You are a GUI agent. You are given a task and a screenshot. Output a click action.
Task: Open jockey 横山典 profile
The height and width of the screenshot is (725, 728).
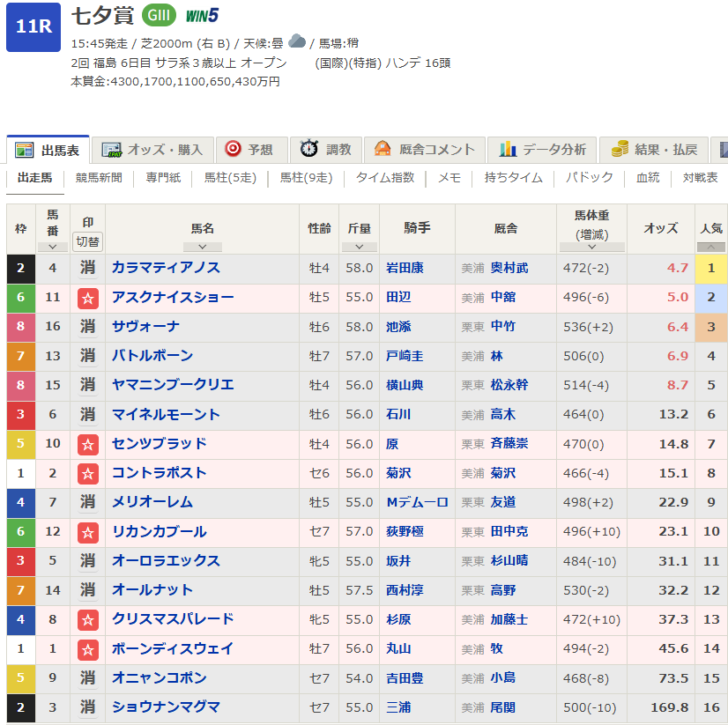pos(405,385)
